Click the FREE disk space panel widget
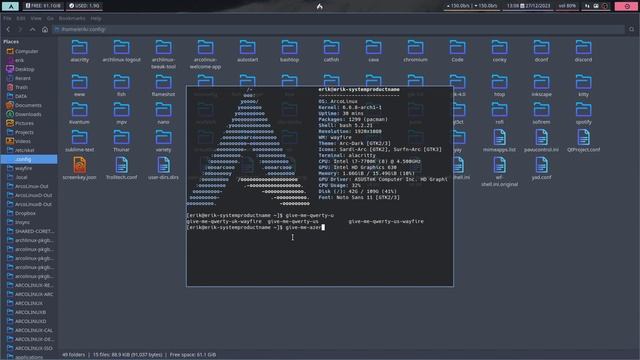Image resolution: width=640 pixels, height=360 pixels. click(43, 6)
